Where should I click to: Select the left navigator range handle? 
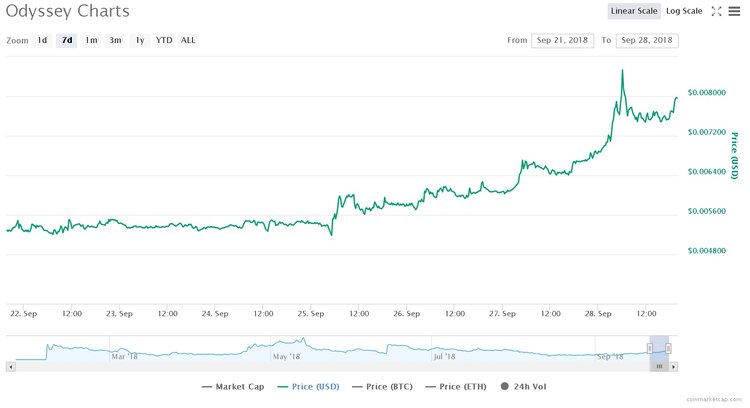tap(650, 348)
